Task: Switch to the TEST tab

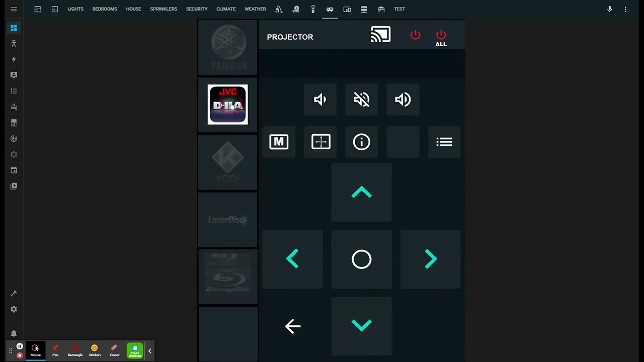Action: click(x=399, y=9)
